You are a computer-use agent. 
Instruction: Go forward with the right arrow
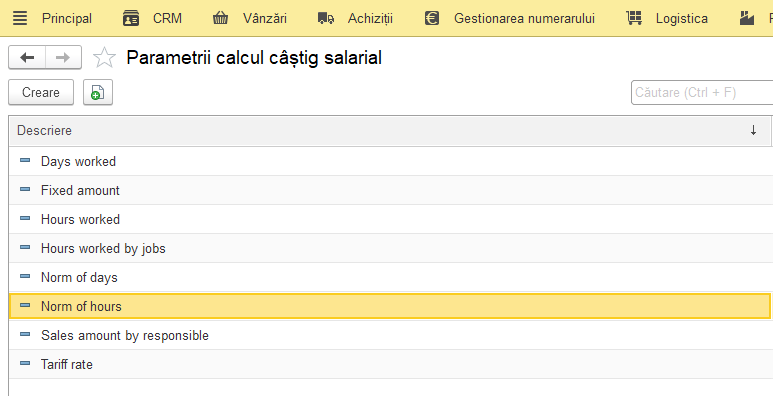pyautogui.click(x=63, y=58)
